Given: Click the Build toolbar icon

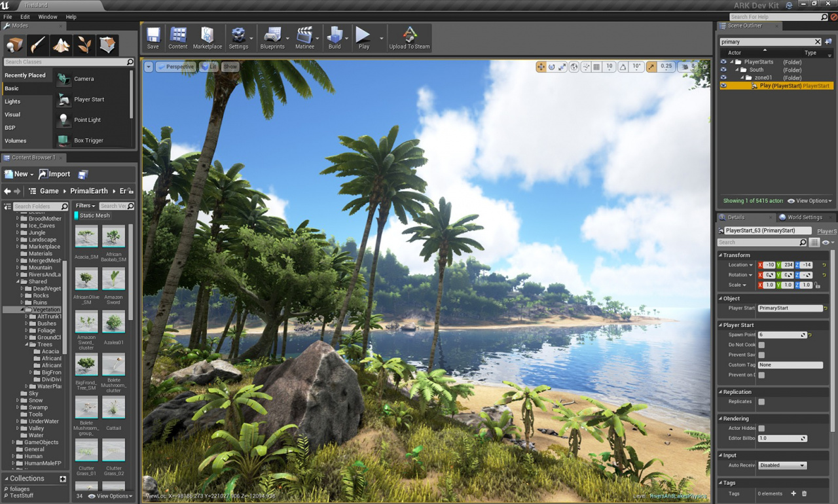Looking at the screenshot, I should point(335,38).
